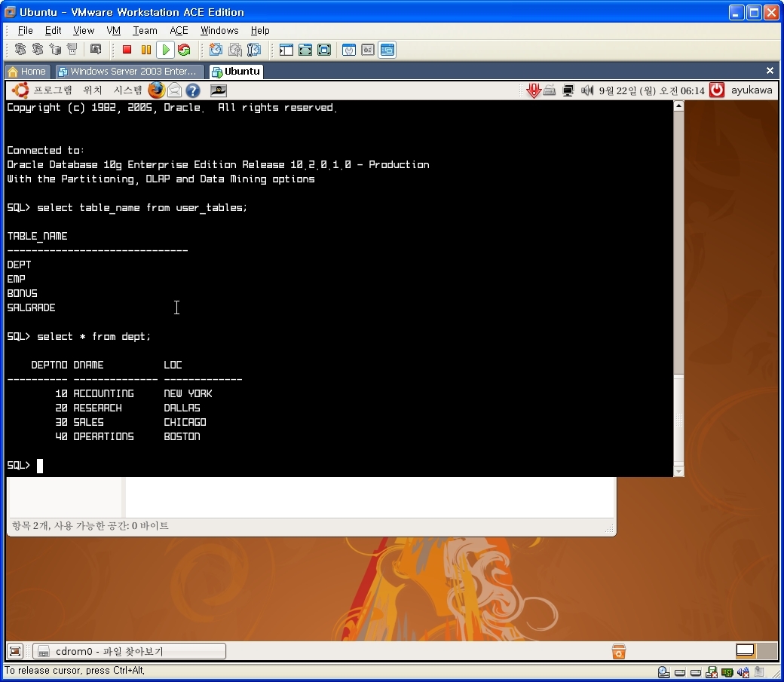Click the red Power Off toolbar button
The width and height of the screenshot is (784, 682).
point(127,50)
